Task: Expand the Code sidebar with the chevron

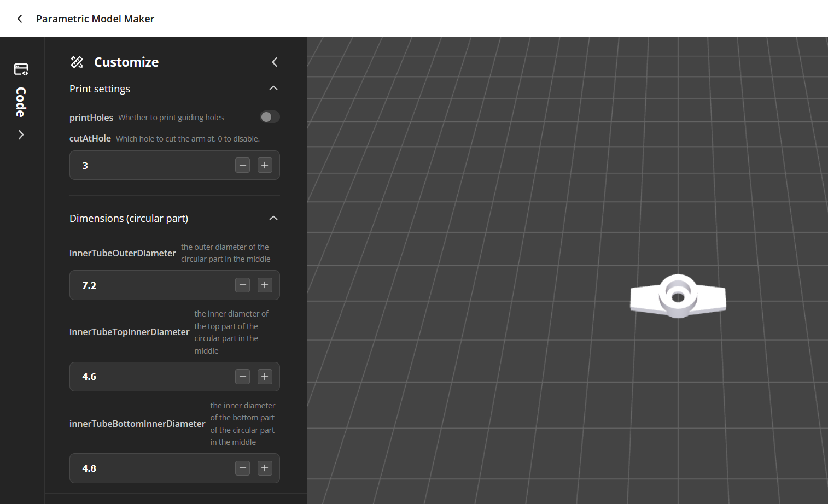Action: pos(21,134)
